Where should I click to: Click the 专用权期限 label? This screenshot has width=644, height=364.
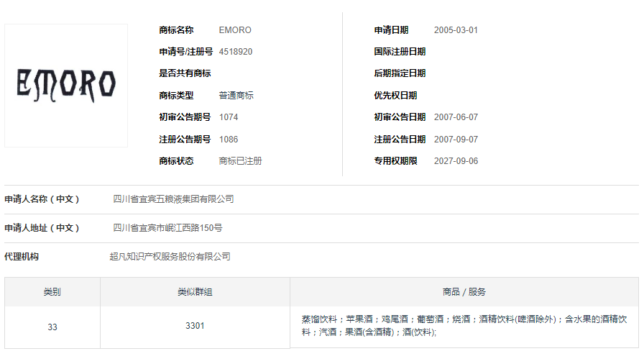[x=395, y=161]
